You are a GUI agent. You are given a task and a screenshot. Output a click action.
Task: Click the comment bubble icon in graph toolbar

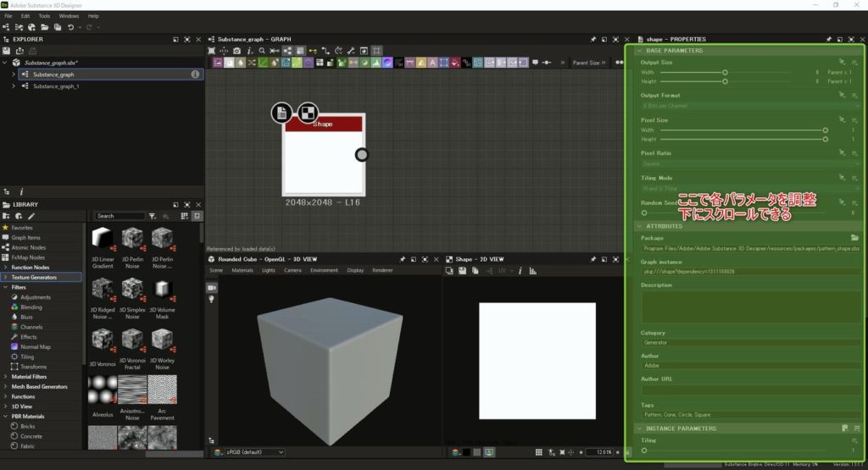[x=535, y=63]
